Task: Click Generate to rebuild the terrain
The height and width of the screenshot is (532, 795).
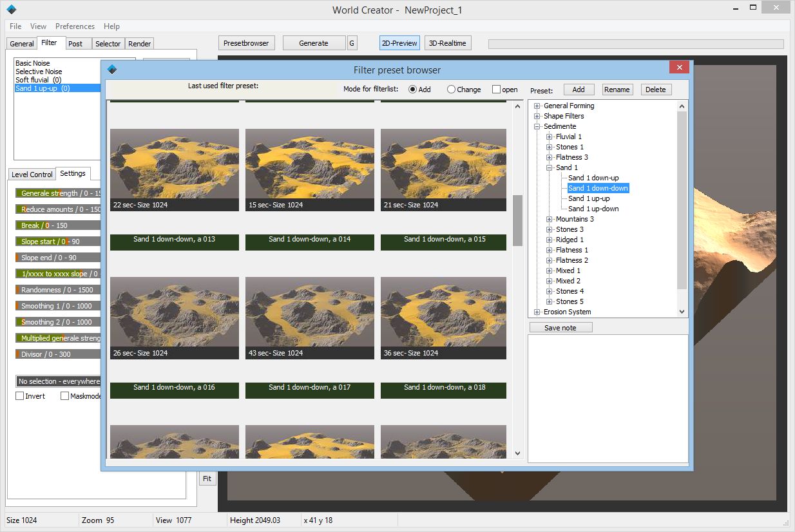Action: pos(314,43)
